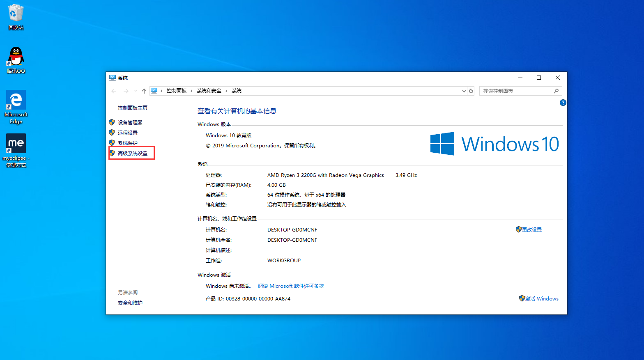This screenshot has height=360, width=644.
Task: Open help via the blue question mark
Action: 563,103
